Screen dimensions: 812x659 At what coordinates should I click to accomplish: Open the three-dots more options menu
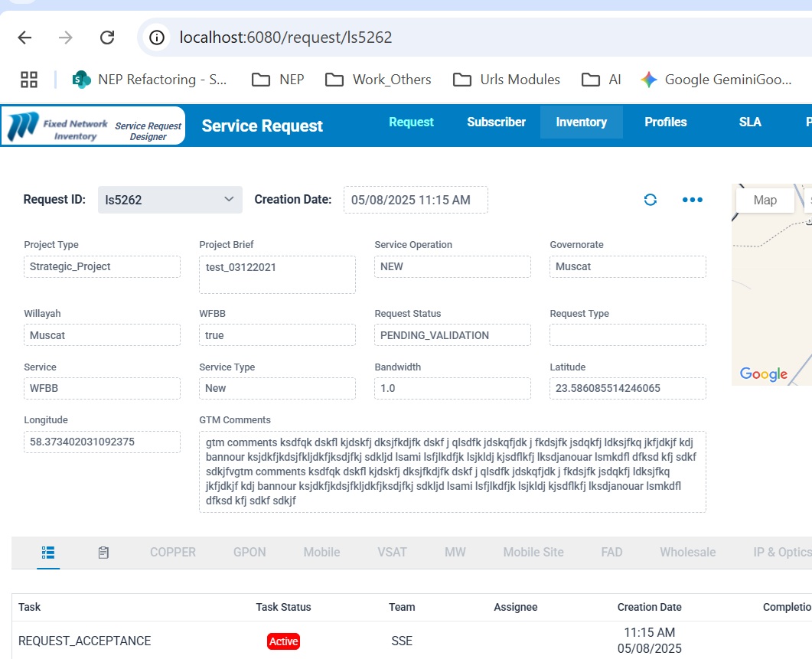(x=692, y=200)
